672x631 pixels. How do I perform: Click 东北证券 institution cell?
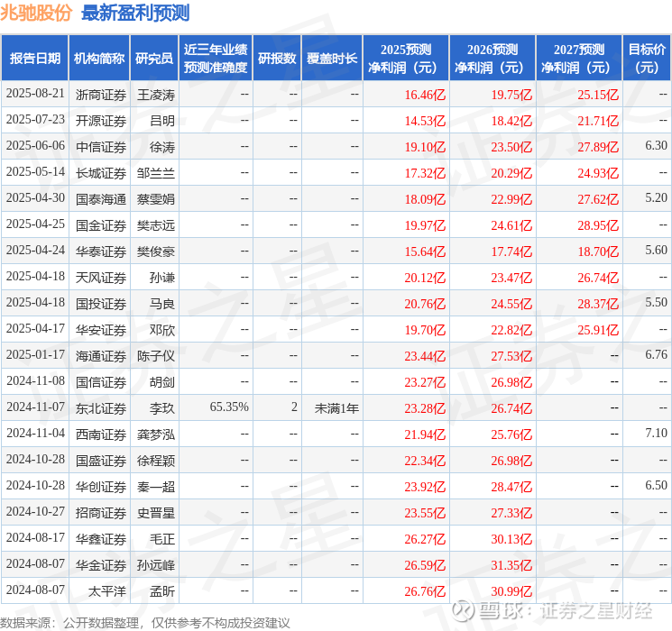[101, 408]
